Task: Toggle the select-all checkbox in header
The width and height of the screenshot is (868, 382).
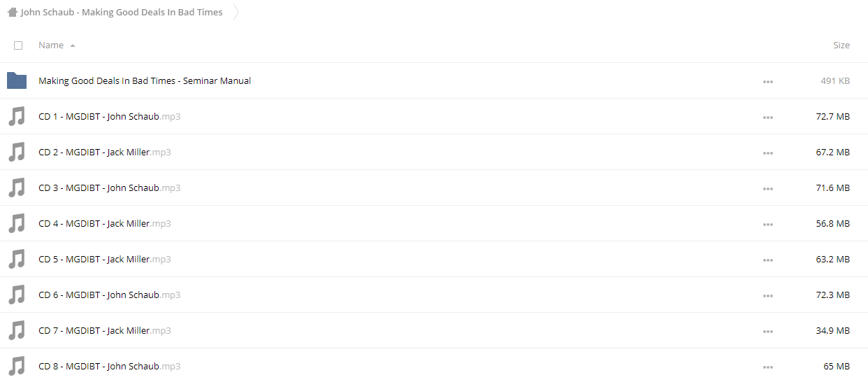Action: pyautogui.click(x=18, y=45)
